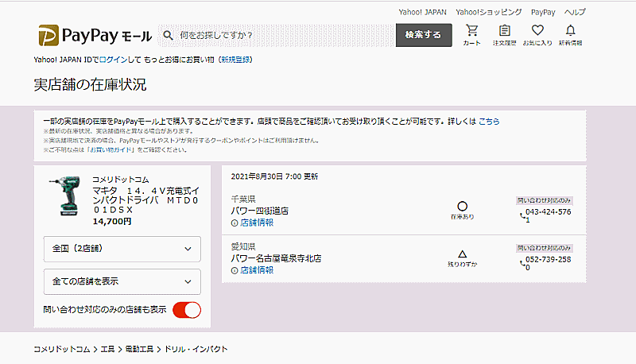Toggle 問い合わせ対応のみの店舗も表示 switch
The height and width of the screenshot is (364, 636).
coord(186,310)
